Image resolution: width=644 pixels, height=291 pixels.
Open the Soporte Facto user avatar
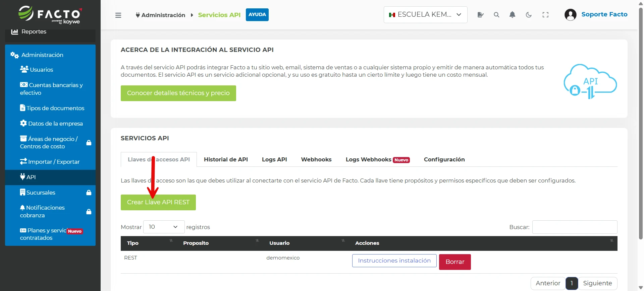click(x=570, y=15)
